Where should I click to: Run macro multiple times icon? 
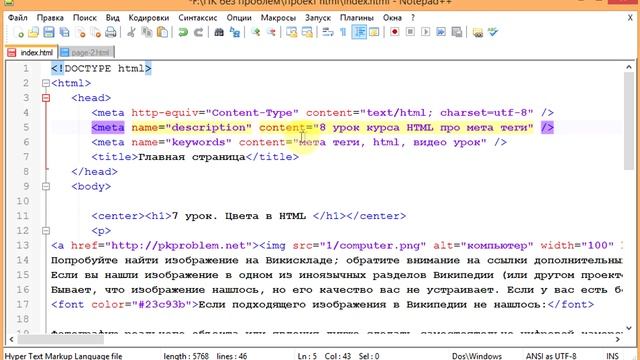pos(441,32)
